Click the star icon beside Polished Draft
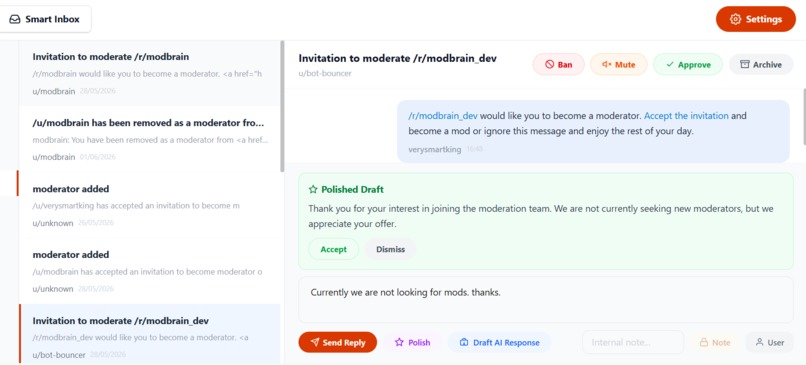This screenshot has width=806, height=365. pyautogui.click(x=313, y=190)
